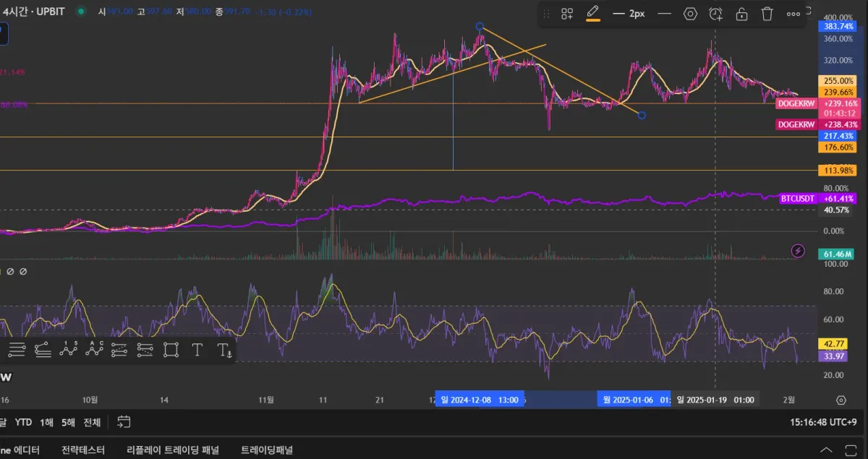Select the A-C correction wave tool
868x459 pixels.
click(94, 350)
